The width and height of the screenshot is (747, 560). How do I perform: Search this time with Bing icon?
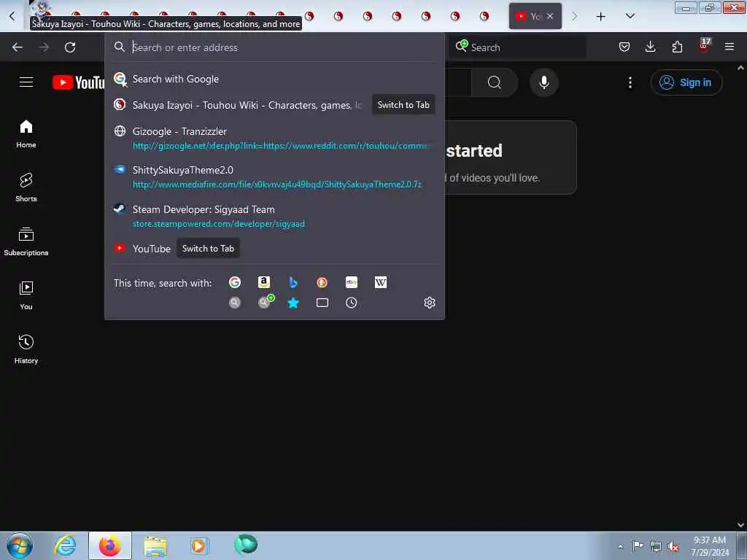click(293, 282)
